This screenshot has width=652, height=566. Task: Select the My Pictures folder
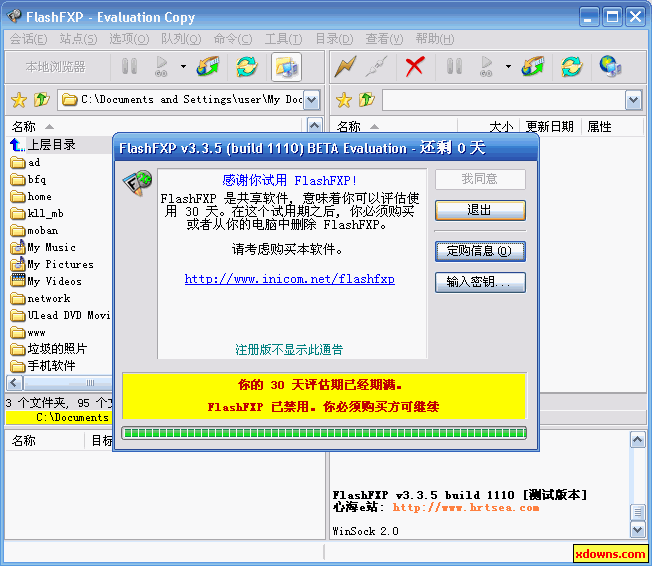point(52,264)
